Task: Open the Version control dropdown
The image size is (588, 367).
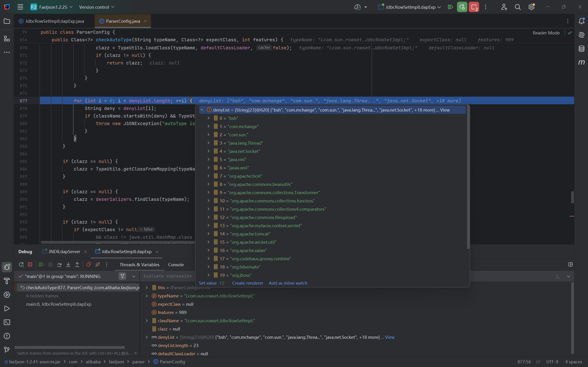Action: pos(97,7)
